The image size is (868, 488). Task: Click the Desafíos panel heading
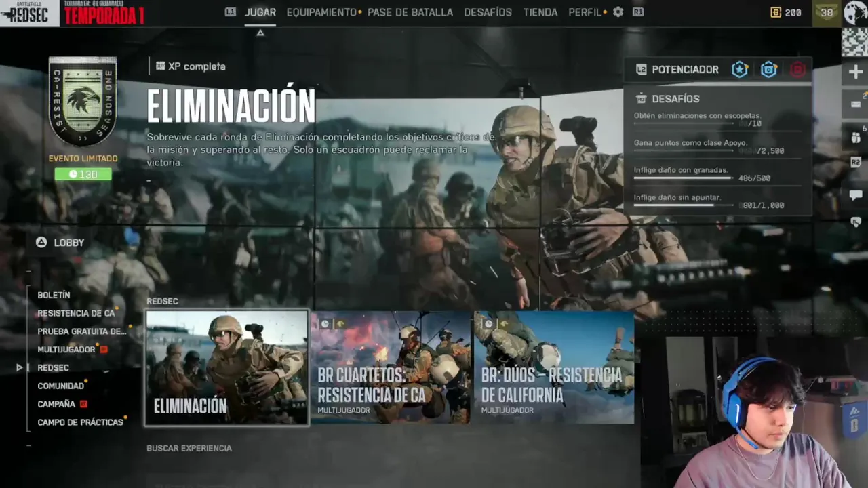(x=675, y=99)
